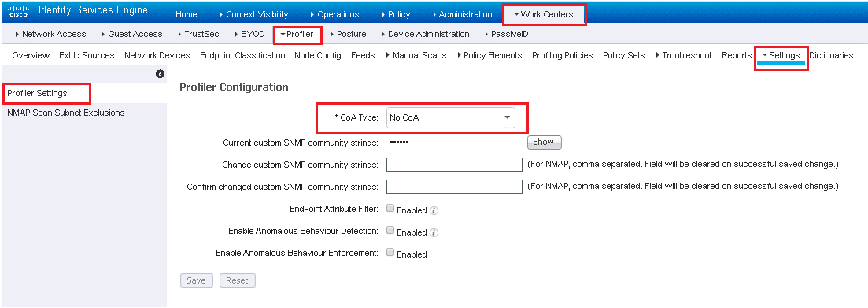This screenshot has height=308, width=868.
Task: Click the Reset button
Action: (x=238, y=280)
